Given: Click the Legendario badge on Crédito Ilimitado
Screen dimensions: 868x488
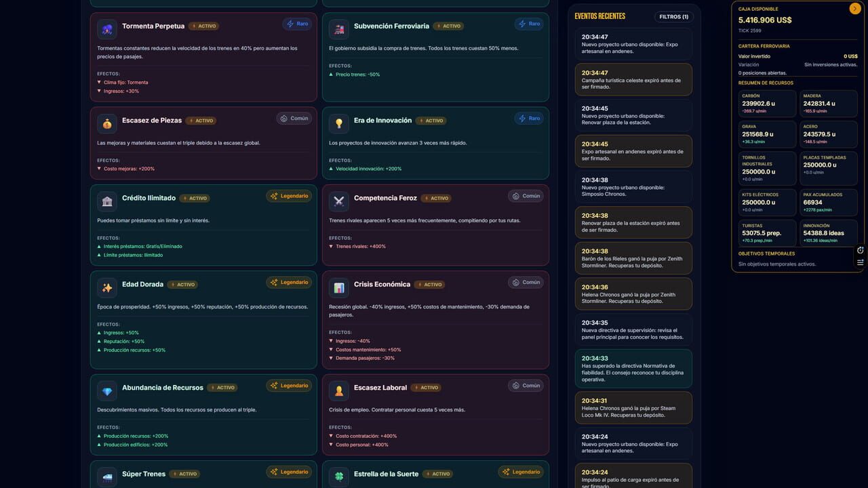Looking at the screenshot, I should click(289, 196).
